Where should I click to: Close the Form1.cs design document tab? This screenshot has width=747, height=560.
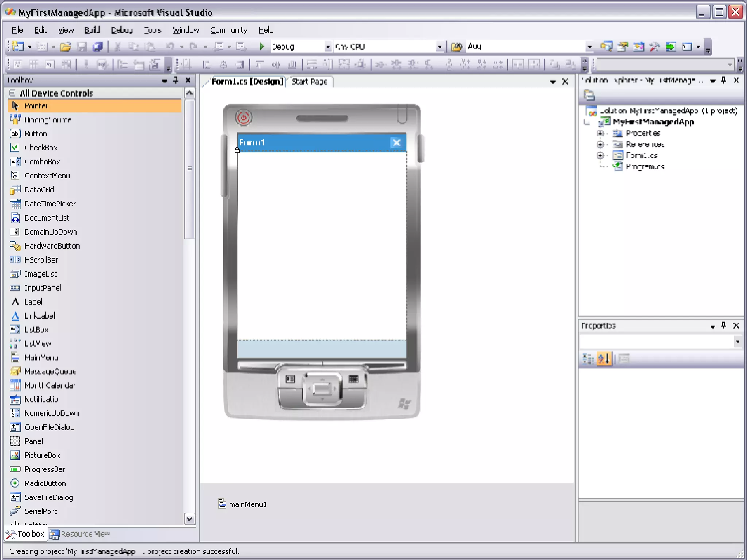(565, 82)
